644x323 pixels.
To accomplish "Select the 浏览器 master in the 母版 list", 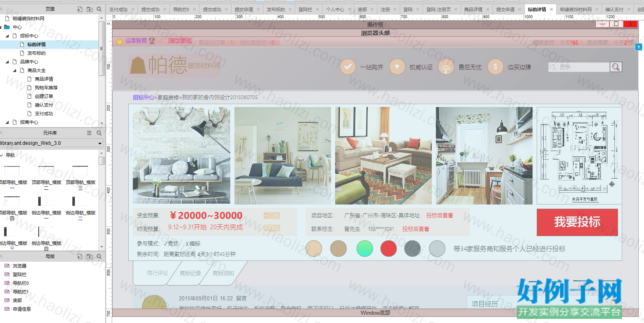I will 19,266.
